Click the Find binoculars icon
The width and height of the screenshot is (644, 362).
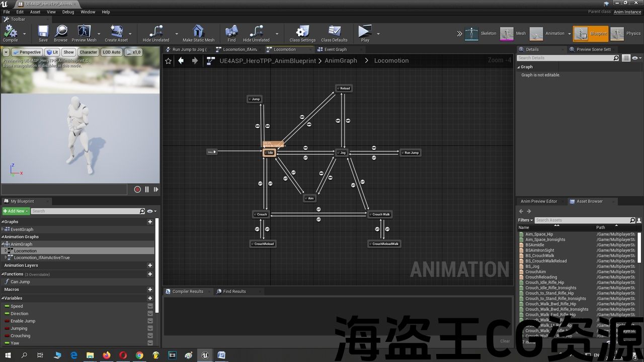click(x=231, y=32)
